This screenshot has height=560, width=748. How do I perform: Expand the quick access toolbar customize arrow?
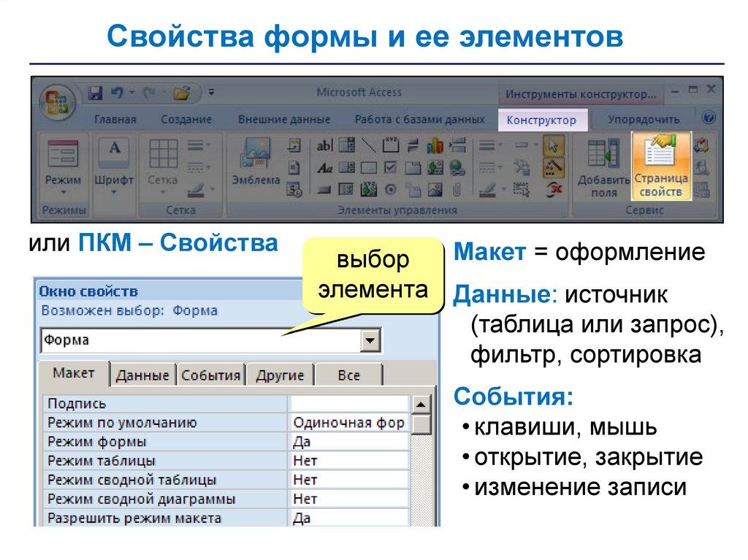tap(212, 93)
